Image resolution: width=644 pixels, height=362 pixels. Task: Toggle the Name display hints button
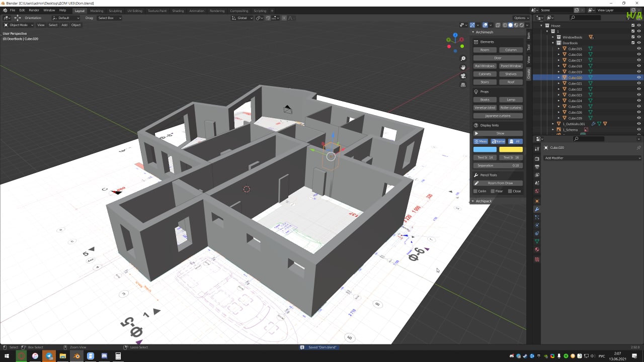coord(498,141)
